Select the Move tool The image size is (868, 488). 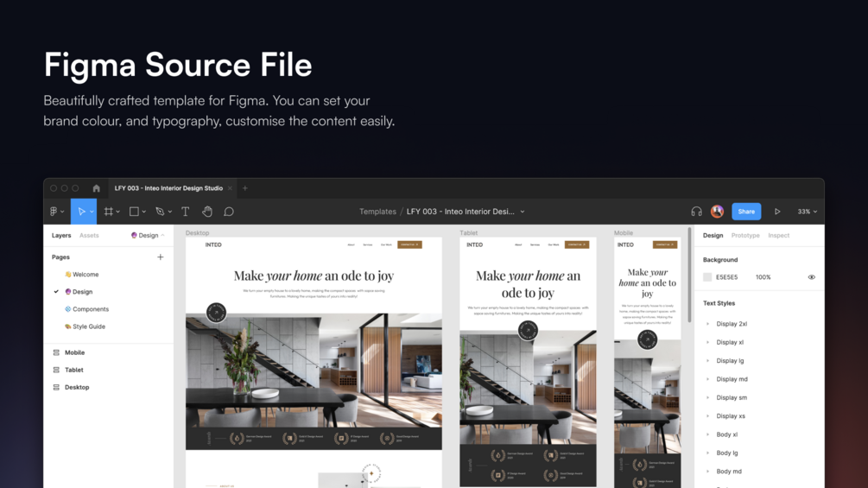81,212
